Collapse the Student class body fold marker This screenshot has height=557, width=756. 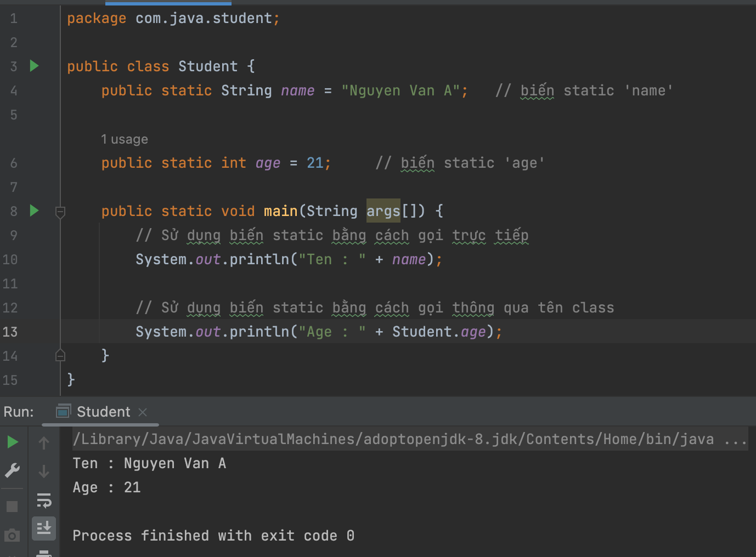point(60,355)
